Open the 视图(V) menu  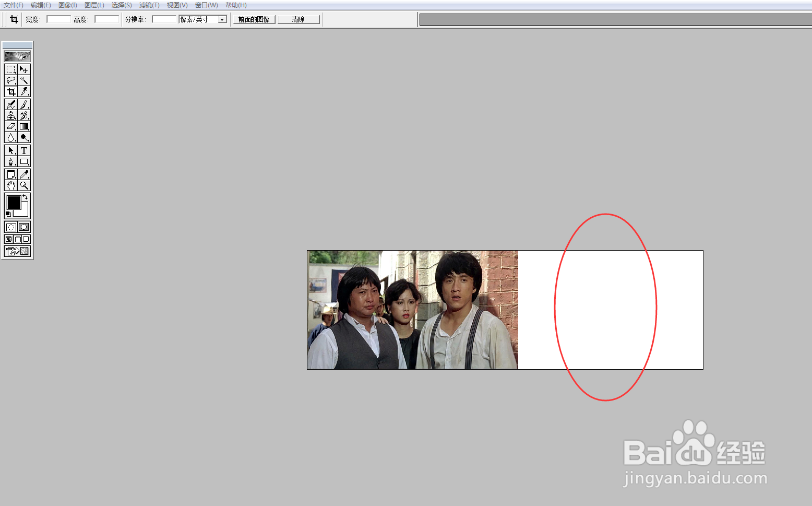177,5
